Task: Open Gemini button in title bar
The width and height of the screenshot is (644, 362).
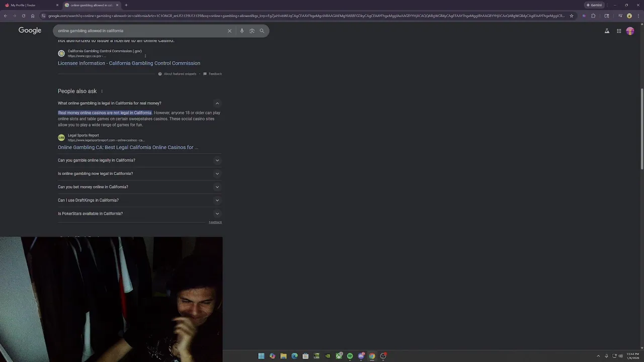Action: pos(594,5)
